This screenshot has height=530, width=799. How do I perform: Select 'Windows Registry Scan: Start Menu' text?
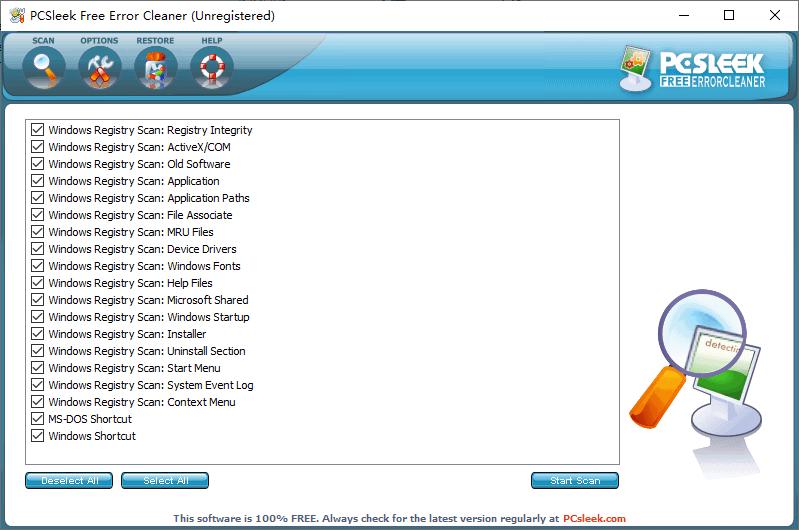(135, 368)
